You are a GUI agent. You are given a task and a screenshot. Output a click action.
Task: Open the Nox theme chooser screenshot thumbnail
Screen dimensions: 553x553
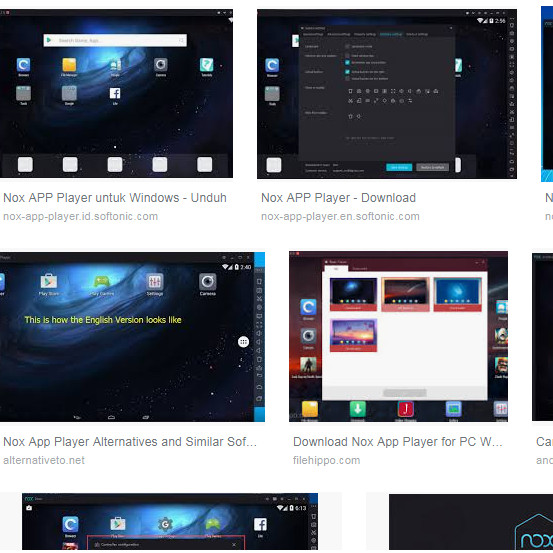click(399, 336)
